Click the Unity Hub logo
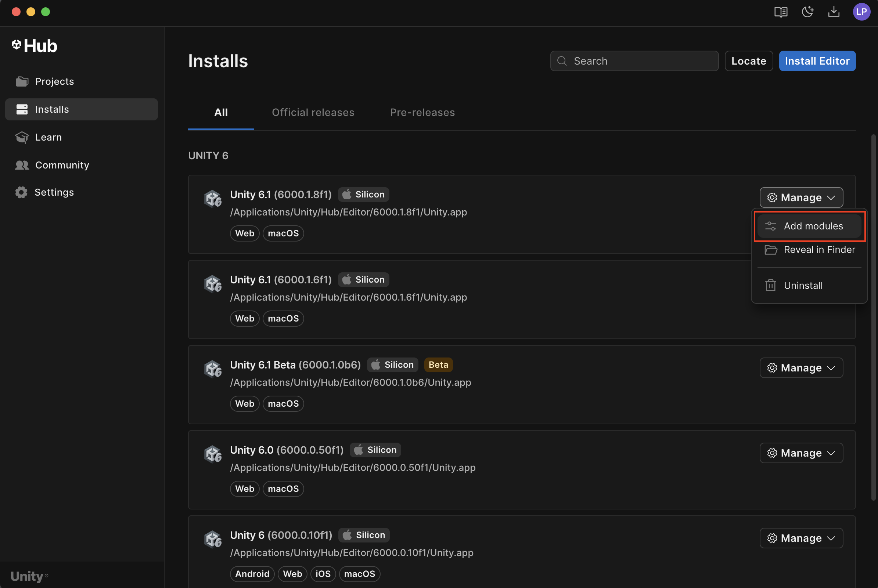The image size is (878, 588). tap(34, 46)
